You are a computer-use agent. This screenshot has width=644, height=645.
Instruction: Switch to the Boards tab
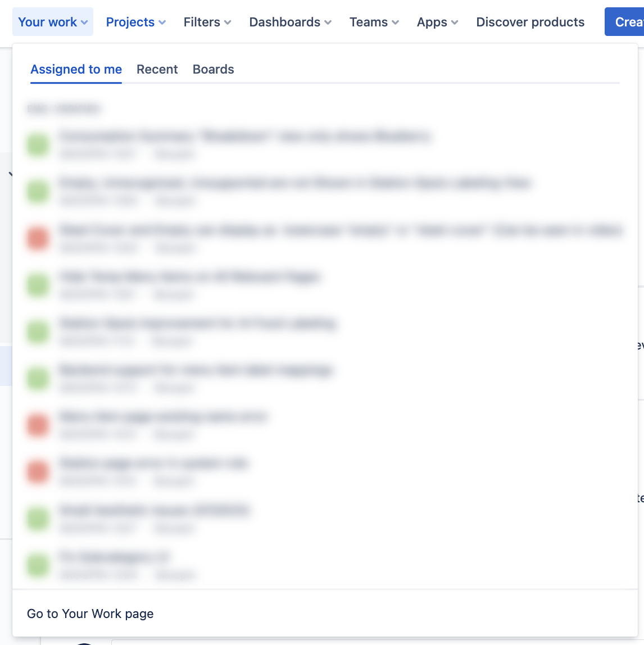213,69
